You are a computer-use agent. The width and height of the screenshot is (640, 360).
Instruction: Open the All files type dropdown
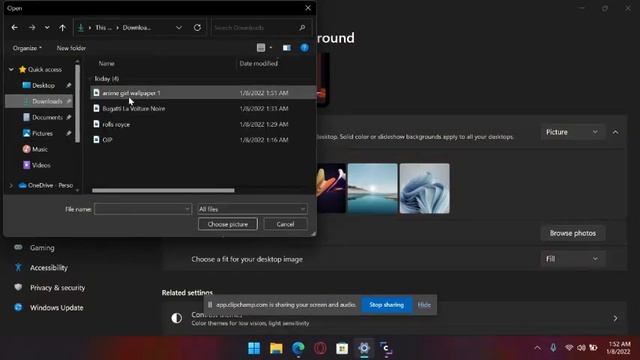tap(252, 209)
